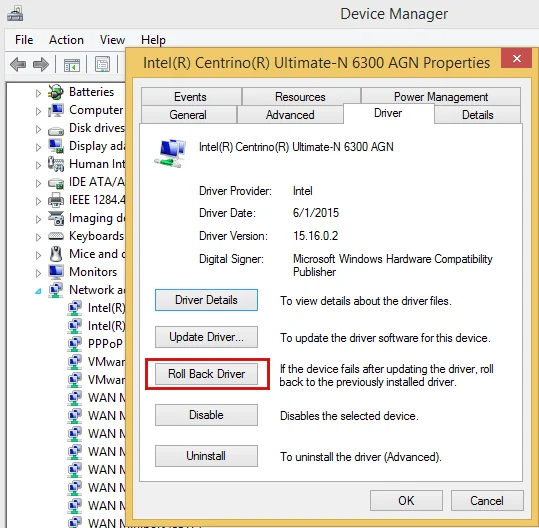Expand the Display adapters node
The width and height of the screenshot is (539, 528).
pyautogui.click(x=38, y=147)
